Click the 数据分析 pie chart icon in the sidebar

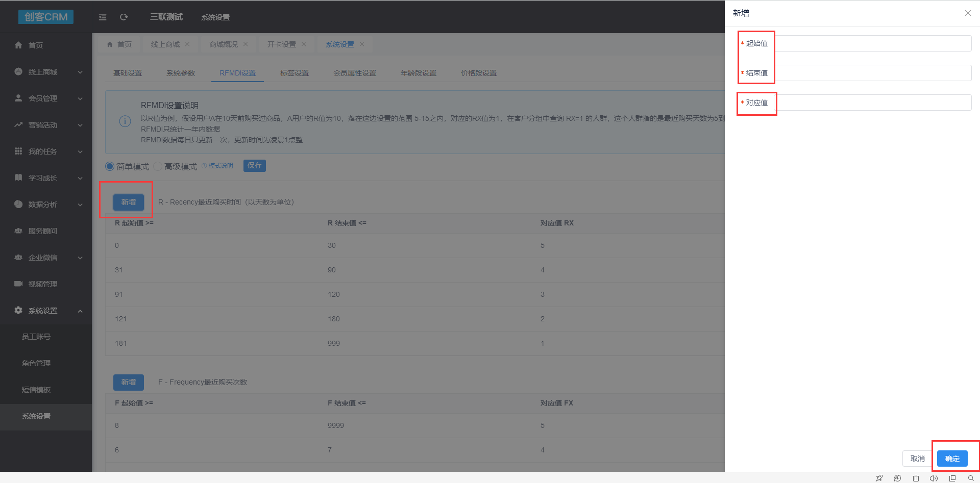tap(18, 204)
